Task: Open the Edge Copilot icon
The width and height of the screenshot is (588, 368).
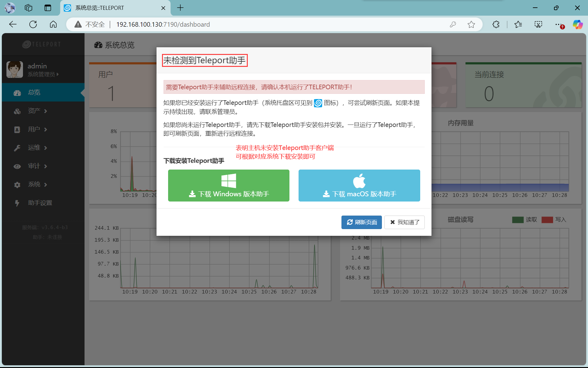Action: pos(578,25)
